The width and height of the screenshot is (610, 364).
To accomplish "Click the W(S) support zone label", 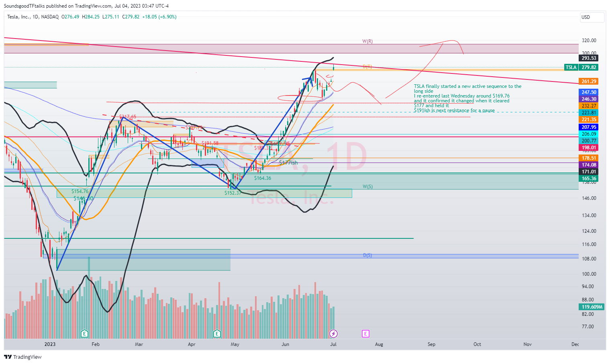I will tap(367, 187).
